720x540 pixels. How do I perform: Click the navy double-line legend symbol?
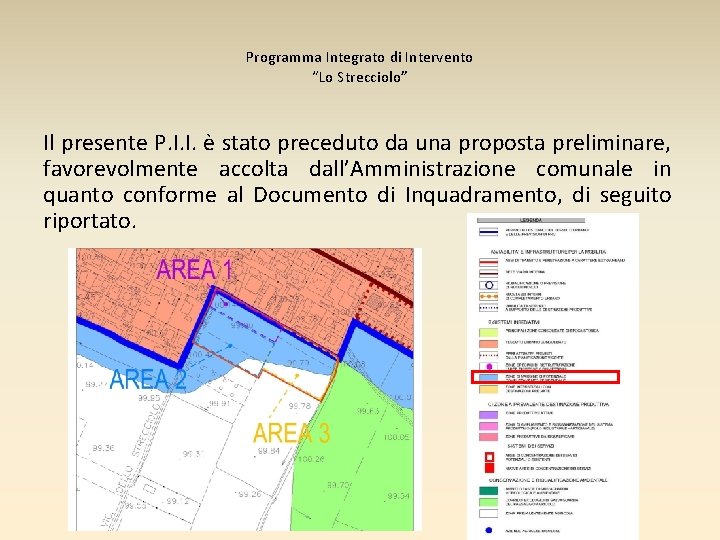(489, 232)
